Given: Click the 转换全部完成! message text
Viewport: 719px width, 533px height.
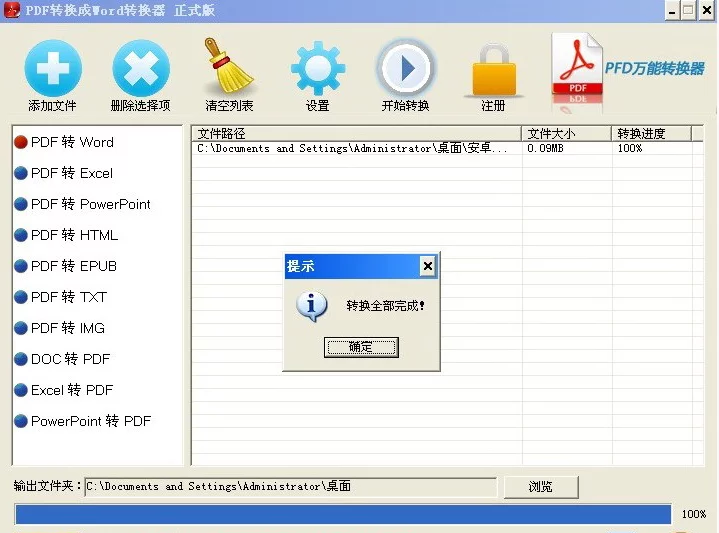Looking at the screenshot, I should point(386,306).
